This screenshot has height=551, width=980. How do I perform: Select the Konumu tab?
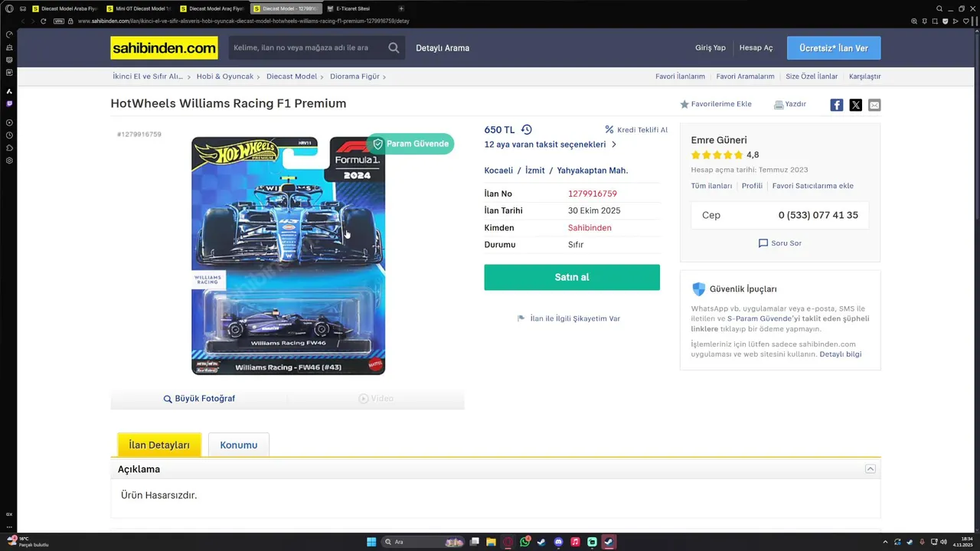click(239, 445)
